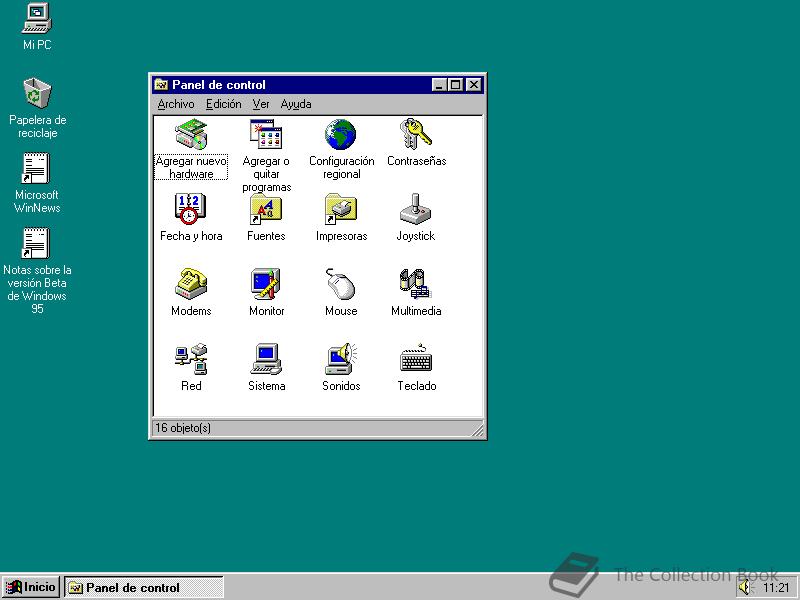This screenshot has height=600, width=800.
Task: Click the 16 objeto(s) status text
Action: (183, 428)
